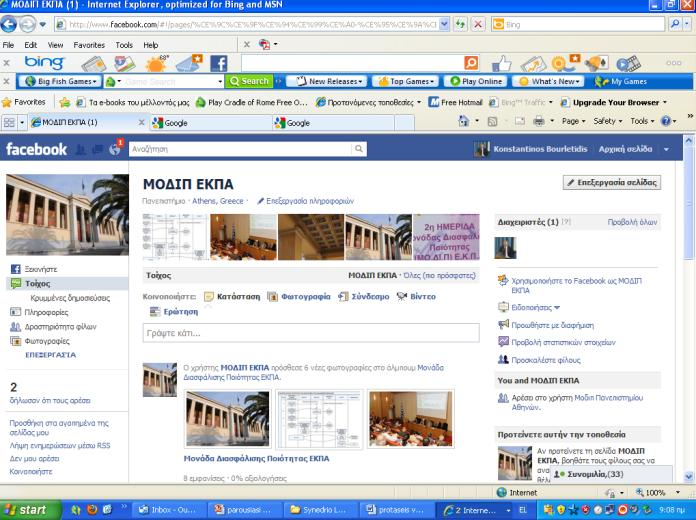Open the Page dropdown menu
Screen dimensions: 696x520
[573, 121]
